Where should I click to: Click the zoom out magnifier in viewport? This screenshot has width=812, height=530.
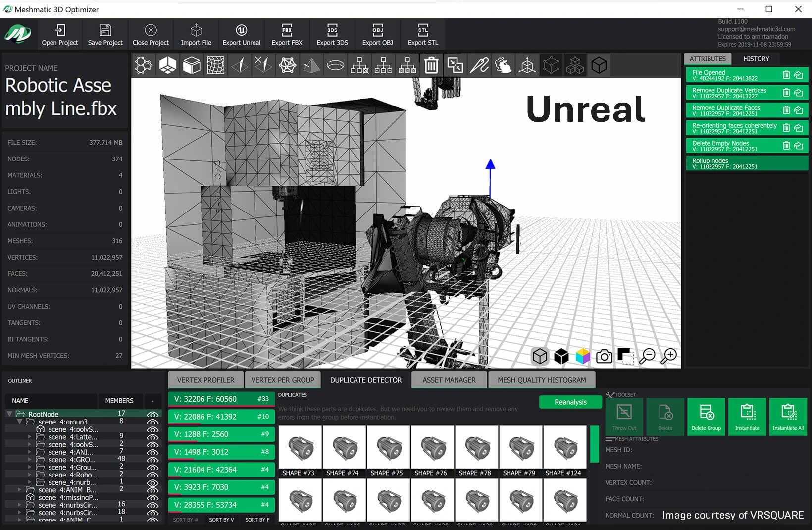[x=647, y=356]
